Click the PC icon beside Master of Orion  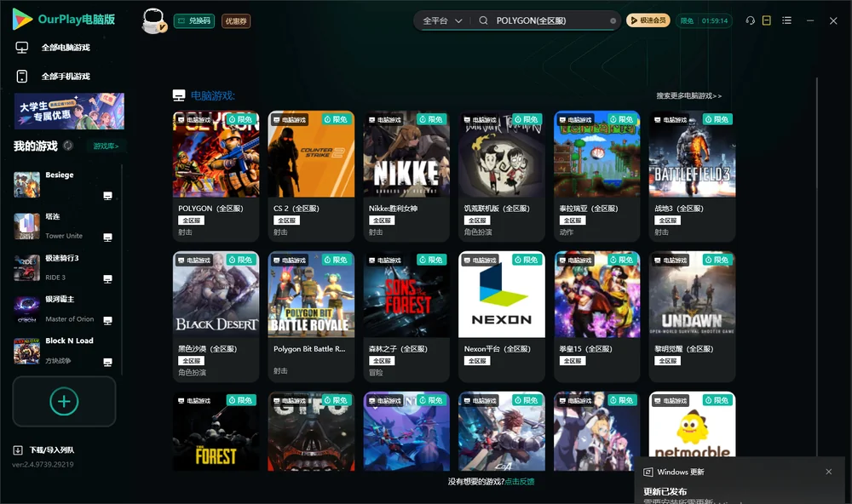(x=107, y=320)
